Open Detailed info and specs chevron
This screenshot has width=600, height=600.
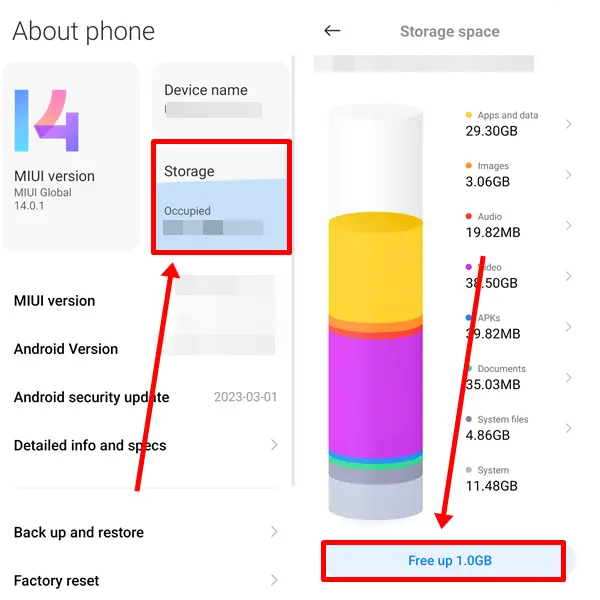[x=274, y=445]
